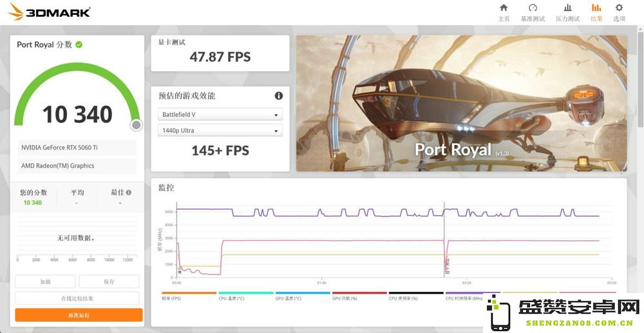
Task: Click the 3DMark logo
Action: [50, 12]
